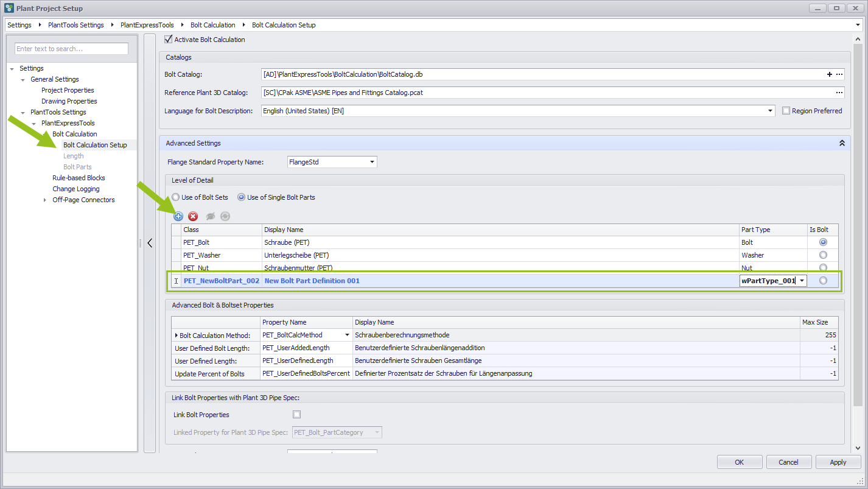Click PET_UserDefinedLength property cell
This screenshot has width=868, height=489.
306,361
